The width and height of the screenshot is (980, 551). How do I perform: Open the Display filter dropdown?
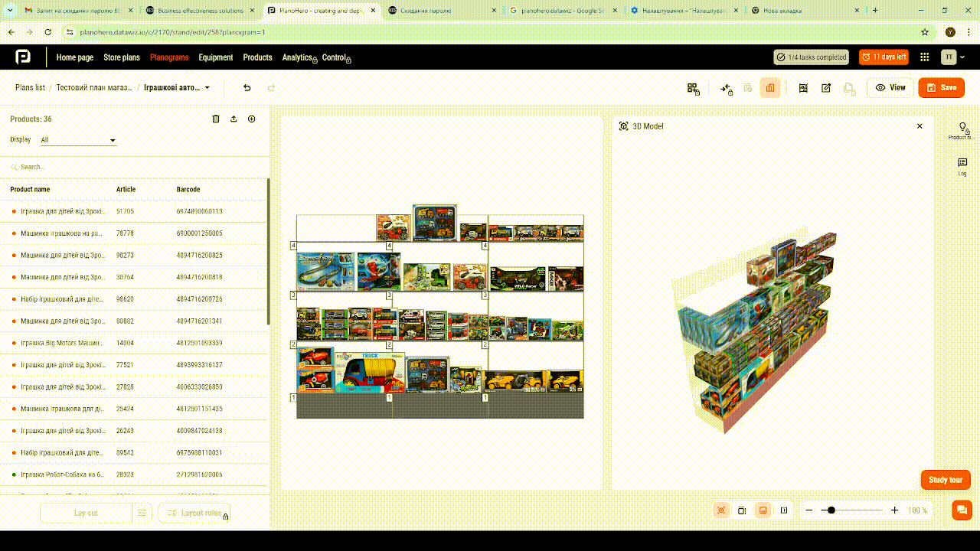(x=78, y=140)
